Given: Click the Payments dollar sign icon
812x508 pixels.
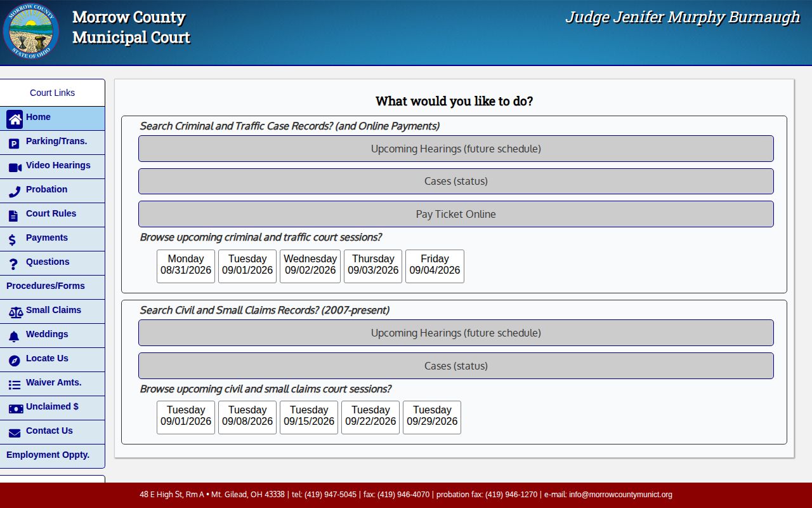Looking at the screenshot, I should (12, 240).
